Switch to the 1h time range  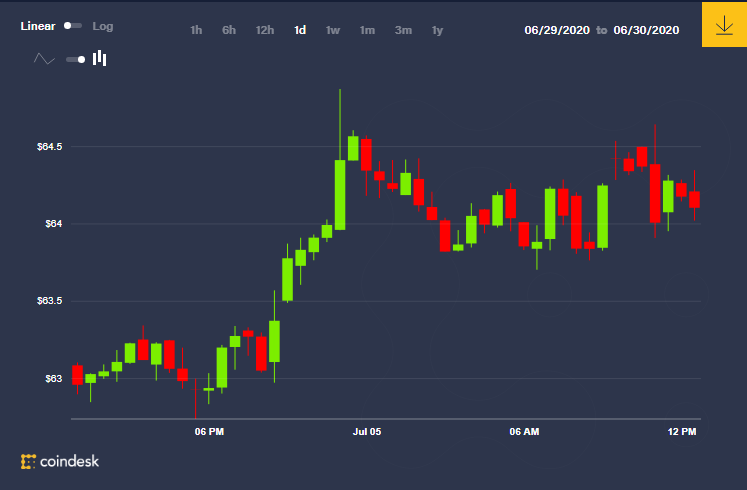(196, 30)
